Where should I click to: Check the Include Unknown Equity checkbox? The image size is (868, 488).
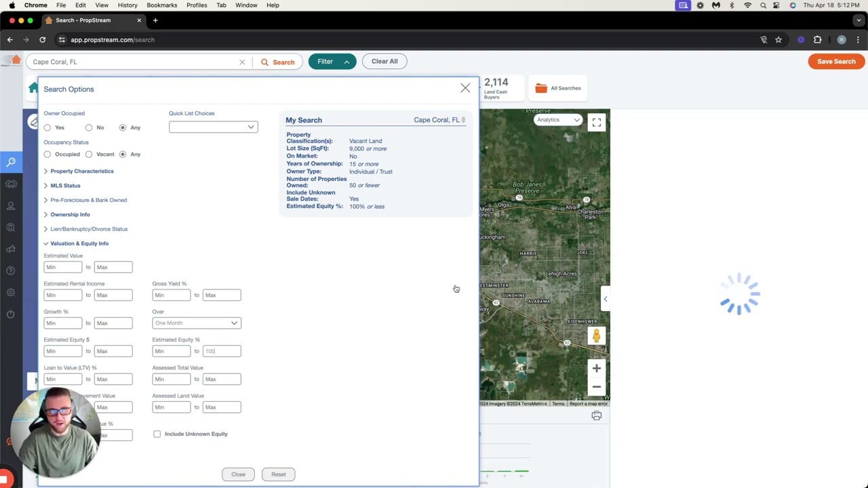point(157,434)
